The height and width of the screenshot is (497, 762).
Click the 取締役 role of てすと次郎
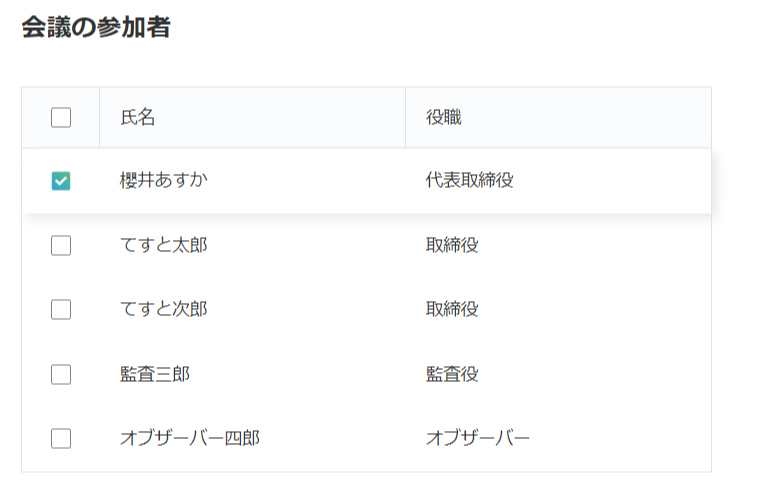(x=452, y=310)
